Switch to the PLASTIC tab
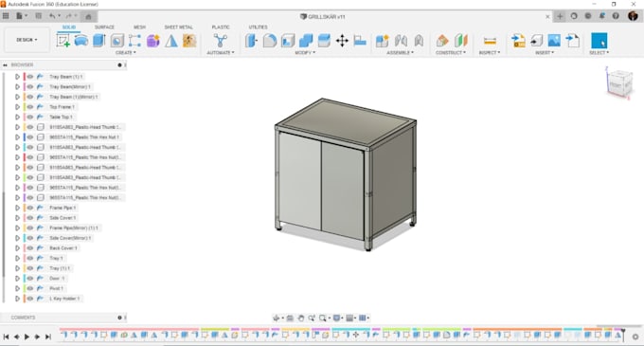This screenshot has width=644, height=346. tap(221, 27)
